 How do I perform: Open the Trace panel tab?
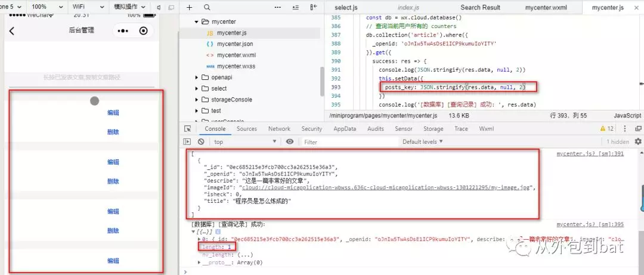tap(461, 129)
